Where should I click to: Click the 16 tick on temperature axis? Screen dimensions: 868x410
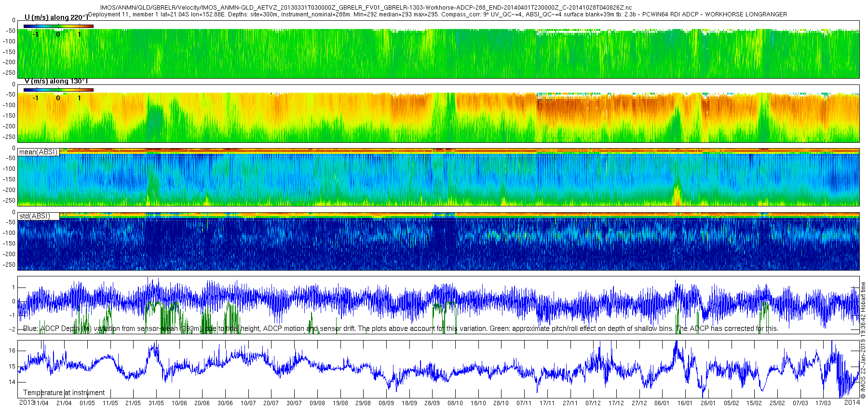coord(12,351)
